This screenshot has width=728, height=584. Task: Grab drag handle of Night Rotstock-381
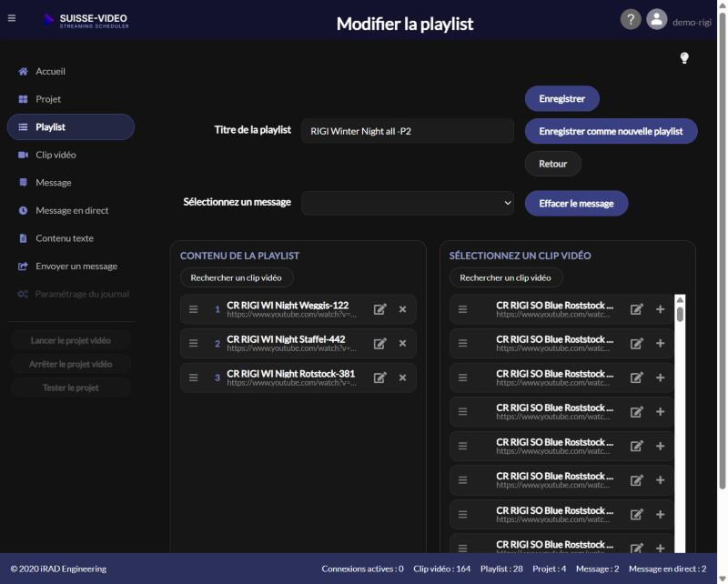[x=194, y=378]
